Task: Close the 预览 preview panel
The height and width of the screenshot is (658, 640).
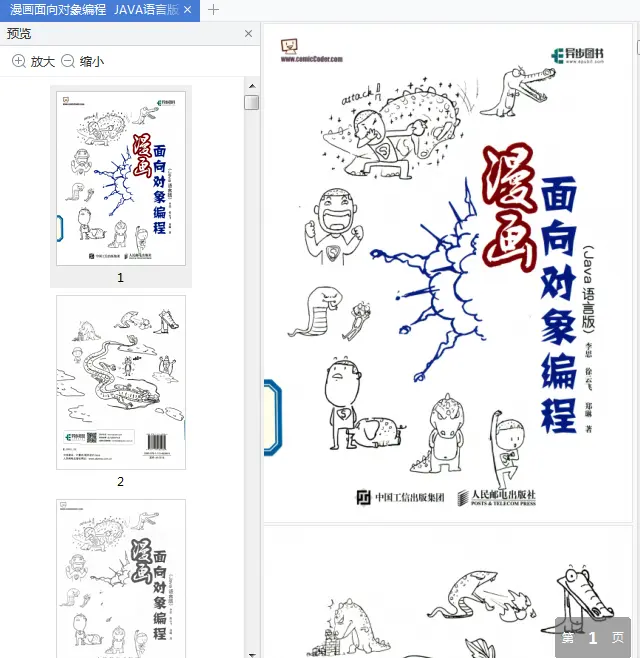Action: (x=248, y=34)
